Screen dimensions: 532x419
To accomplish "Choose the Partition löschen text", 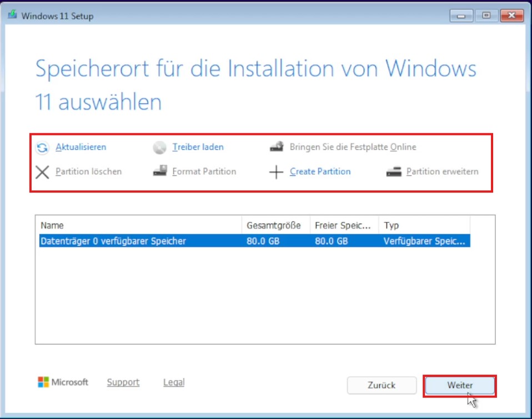I will pos(88,171).
